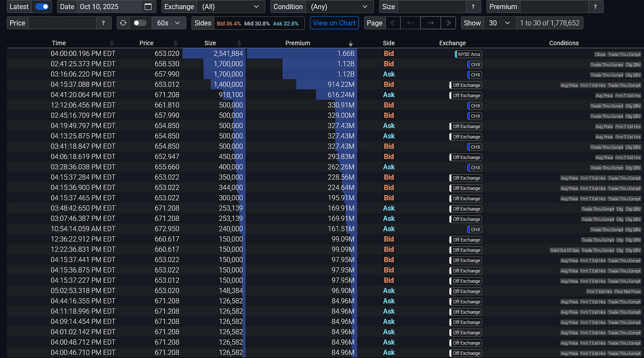Click the Prior Ref Price condition tag
Viewport: 644px width, 358px height.
627,292
